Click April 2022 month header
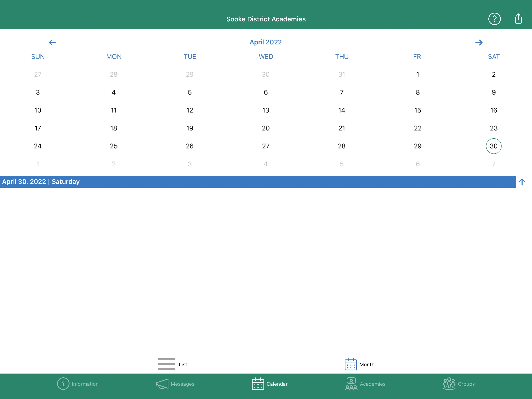Image resolution: width=532 pixels, height=399 pixels. 266,42
